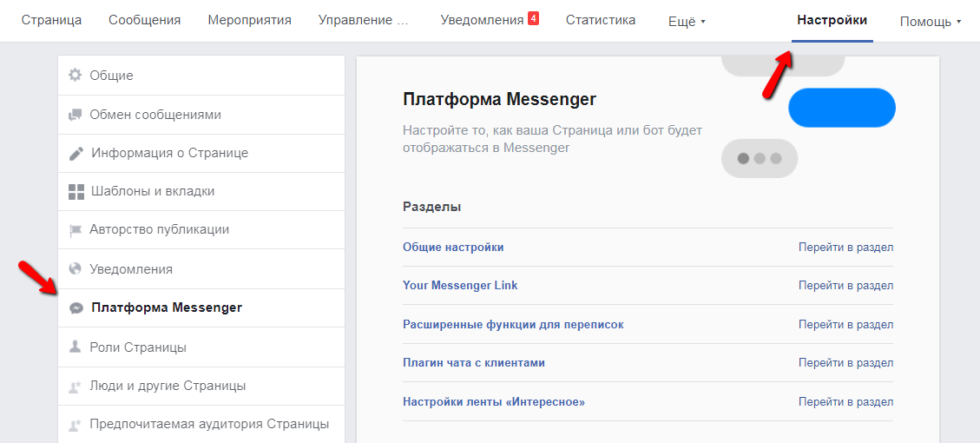
Task: Open the Мероприятия tab
Action: click(x=249, y=20)
